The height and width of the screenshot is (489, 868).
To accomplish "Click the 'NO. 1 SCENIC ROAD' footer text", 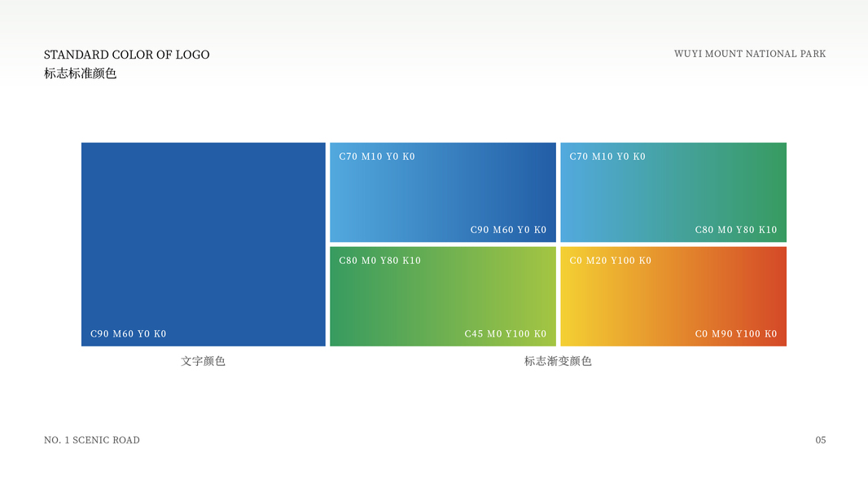I will (x=92, y=440).
